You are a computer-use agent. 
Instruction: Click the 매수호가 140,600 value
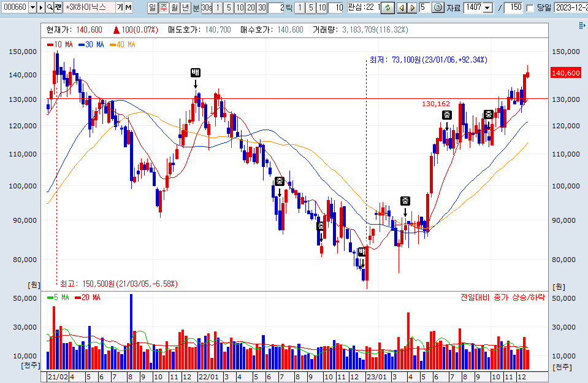coord(290,29)
